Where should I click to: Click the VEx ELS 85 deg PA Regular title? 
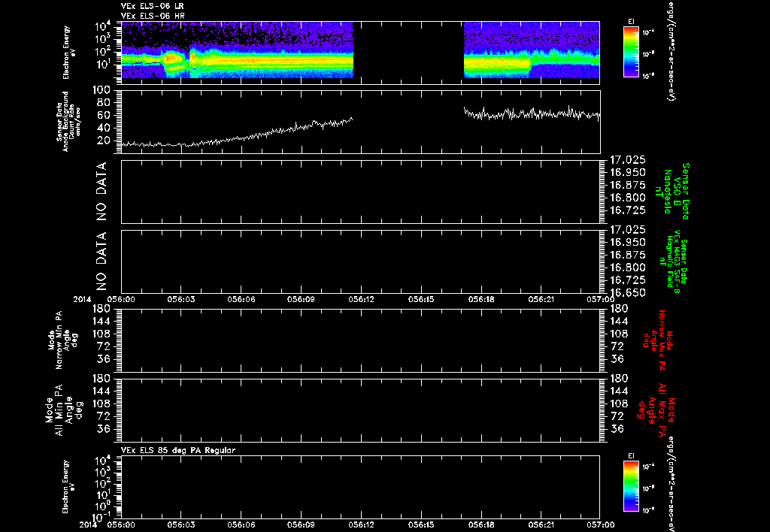point(178,450)
